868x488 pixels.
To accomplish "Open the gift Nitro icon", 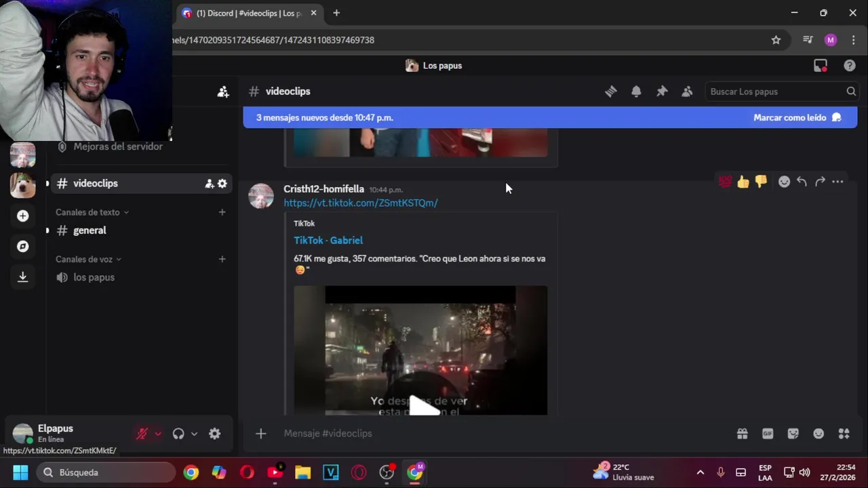I will point(743,434).
